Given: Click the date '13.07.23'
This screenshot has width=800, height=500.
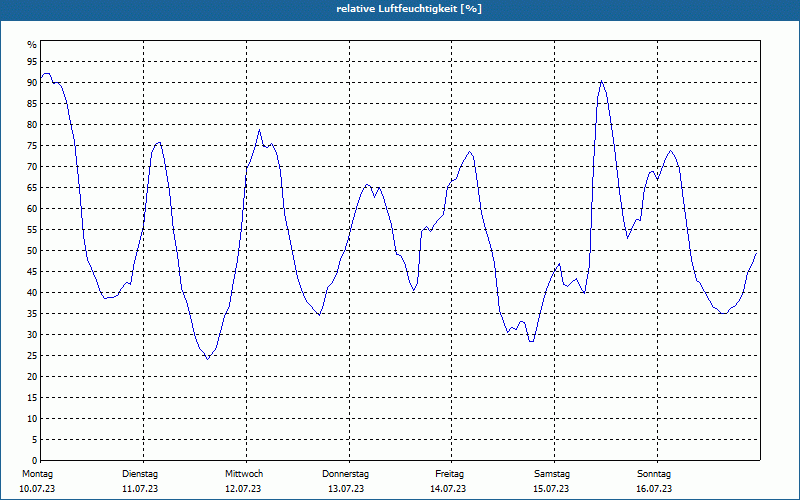Looking at the screenshot, I should (346, 489).
